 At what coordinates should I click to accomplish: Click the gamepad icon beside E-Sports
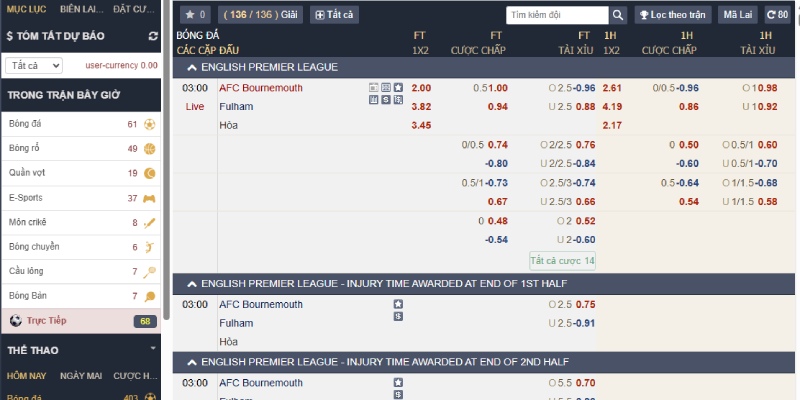[x=149, y=198]
